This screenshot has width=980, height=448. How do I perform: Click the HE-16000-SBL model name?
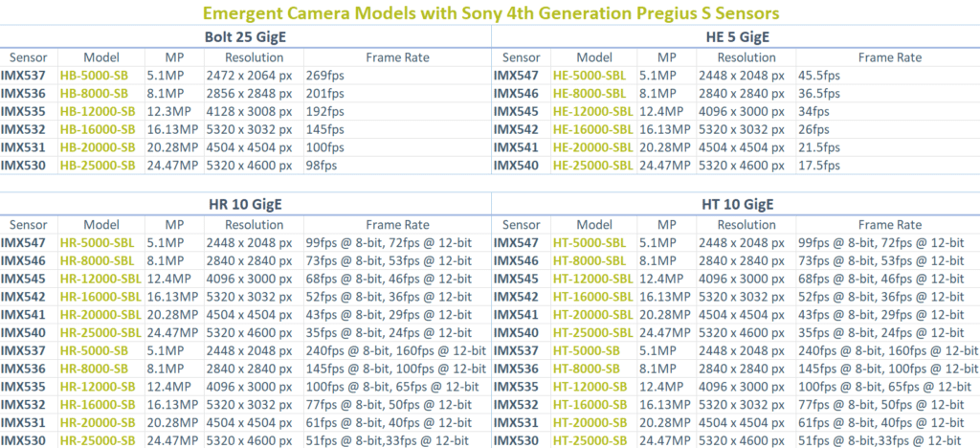[x=593, y=130]
